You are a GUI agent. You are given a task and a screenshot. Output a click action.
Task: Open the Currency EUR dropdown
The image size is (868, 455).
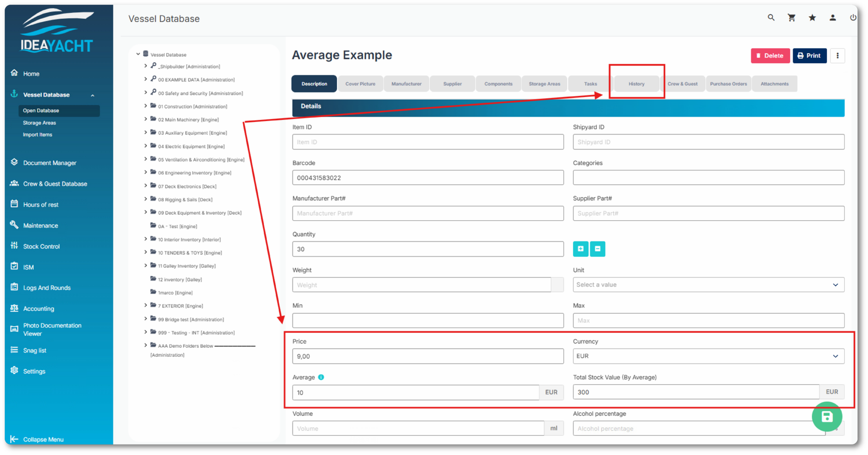(708, 356)
